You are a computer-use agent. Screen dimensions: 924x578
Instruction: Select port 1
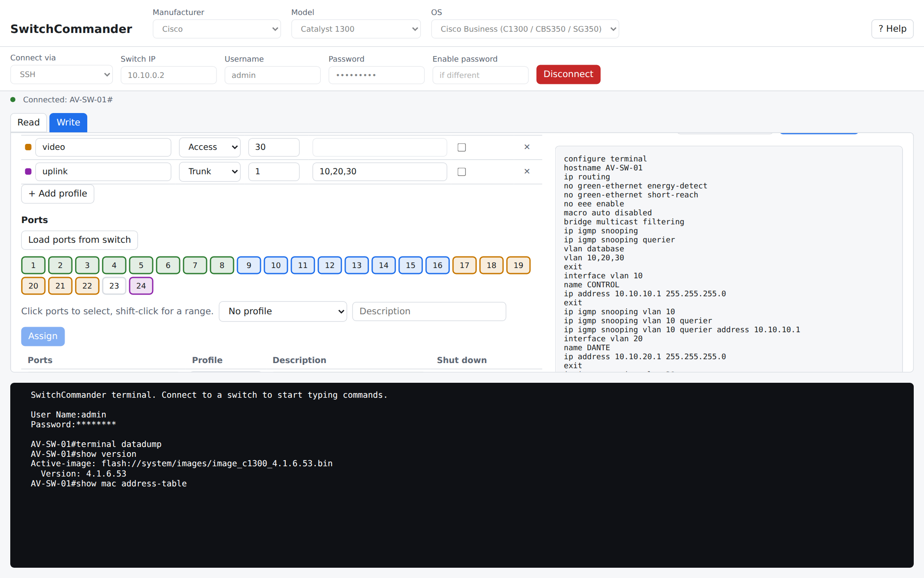(x=33, y=265)
